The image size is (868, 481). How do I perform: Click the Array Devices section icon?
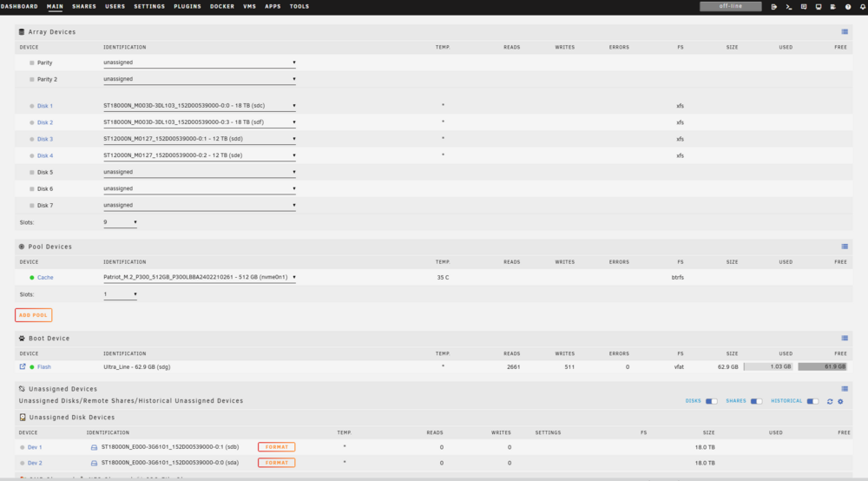(x=22, y=31)
